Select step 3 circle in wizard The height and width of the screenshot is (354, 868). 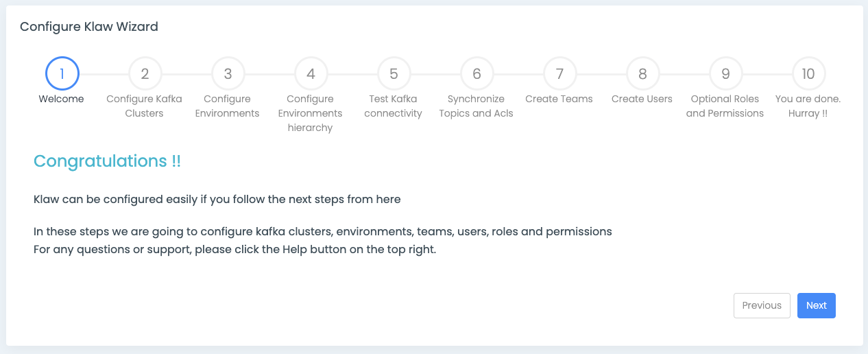tap(228, 73)
